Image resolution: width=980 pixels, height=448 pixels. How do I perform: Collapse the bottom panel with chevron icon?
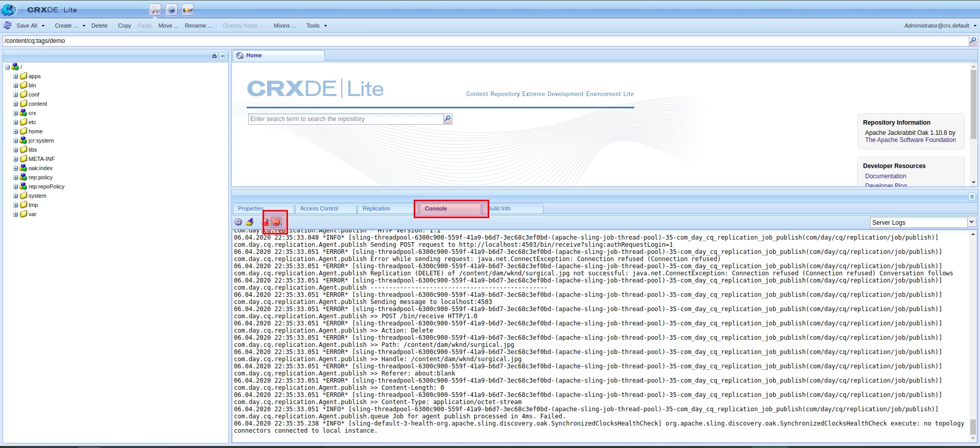pos(972,196)
